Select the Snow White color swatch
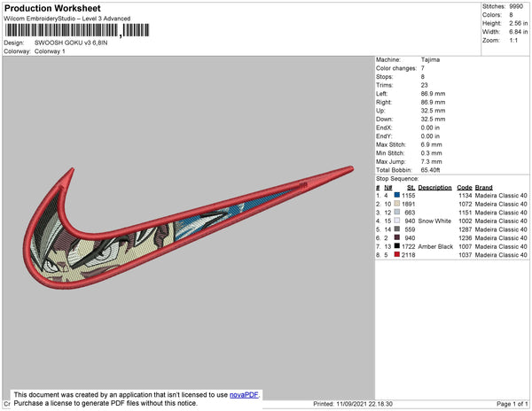The height and width of the screenshot is (411, 532). (397, 221)
